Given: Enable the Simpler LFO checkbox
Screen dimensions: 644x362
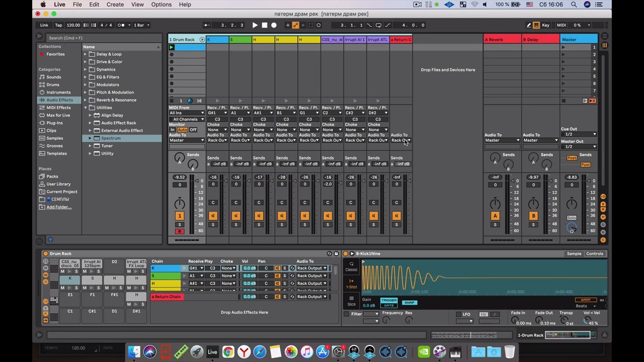Looking at the screenshot, I should tap(458, 314).
